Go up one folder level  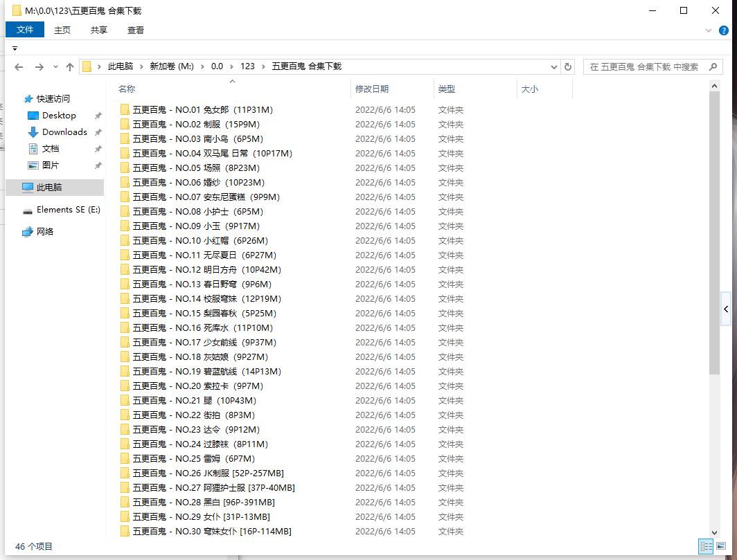(70, 66)
